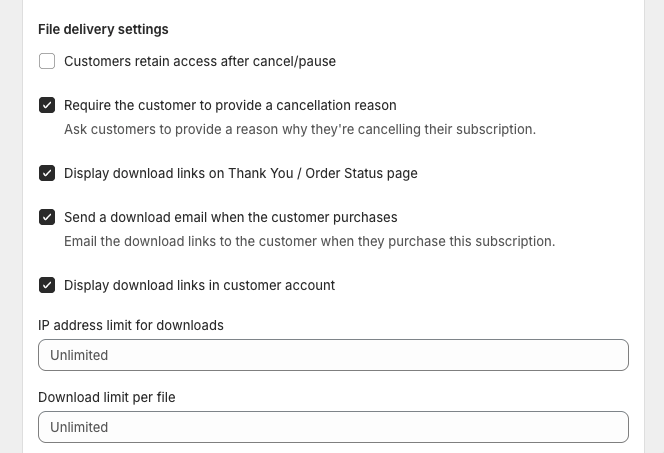The width and height of the screenshot is (664, 453).
Task: Click "Send a download email when the customer purchases" label
Action: (x=231, y=217)
